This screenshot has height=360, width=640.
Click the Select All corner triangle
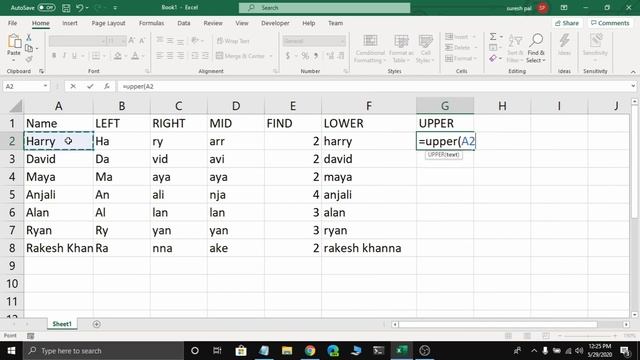(16, 106)
